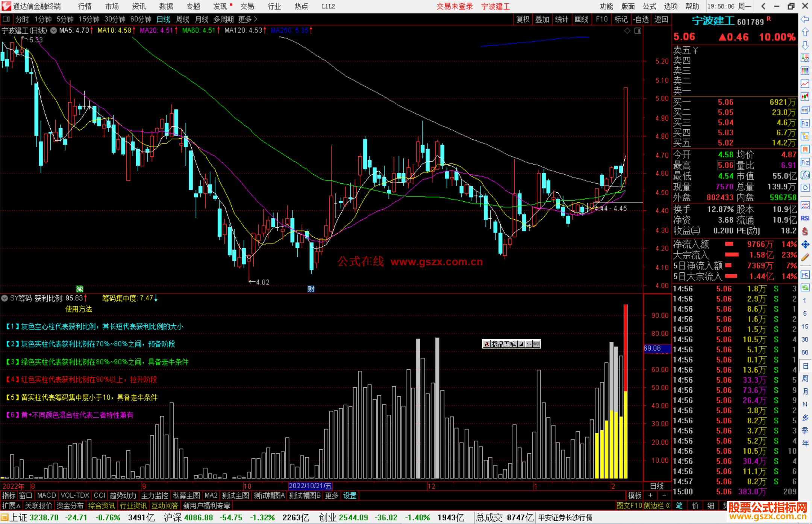The width and height of the screenshot is (812, 524).
Task: Select the pencil drawing tool icon
Action: click(805, 257)
